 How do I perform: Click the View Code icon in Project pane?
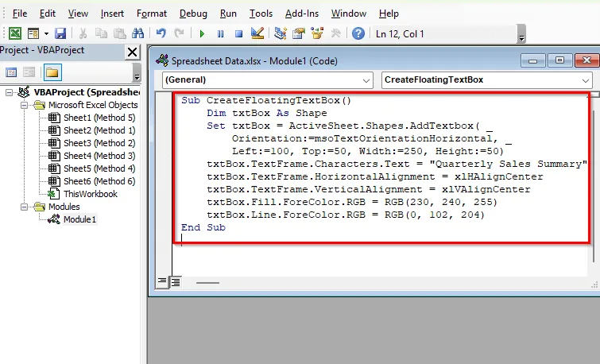(11, 72)
